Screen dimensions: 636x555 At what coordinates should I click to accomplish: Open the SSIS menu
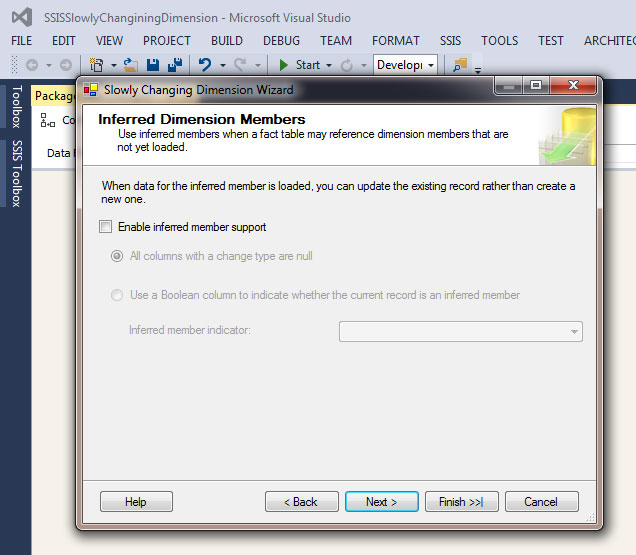point(450,41)
